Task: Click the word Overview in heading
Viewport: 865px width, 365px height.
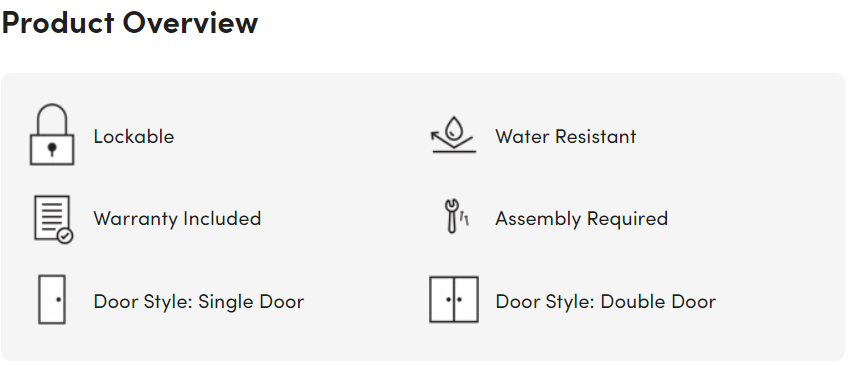Action: pyautogui.click(x=190, y=23)
